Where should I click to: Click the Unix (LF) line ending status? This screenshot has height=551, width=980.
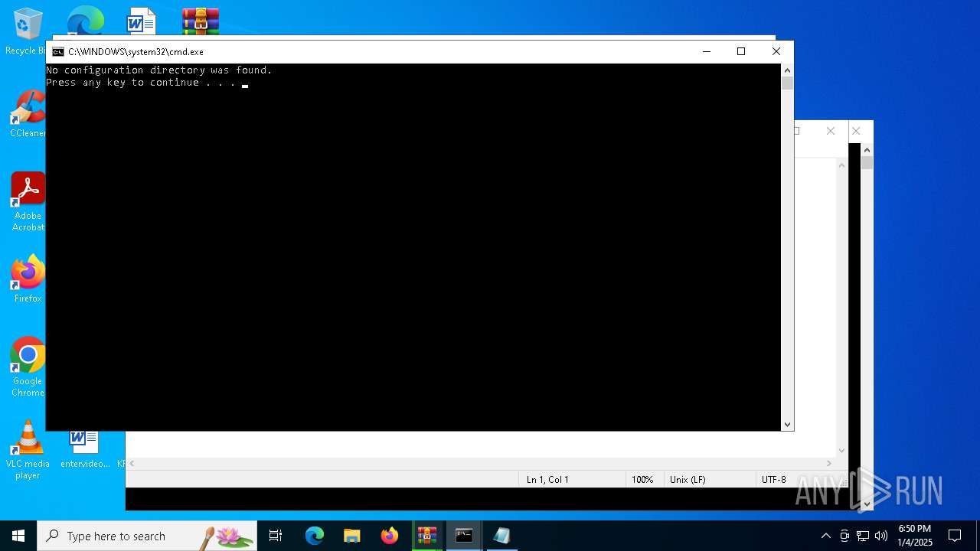pos(688,480)
